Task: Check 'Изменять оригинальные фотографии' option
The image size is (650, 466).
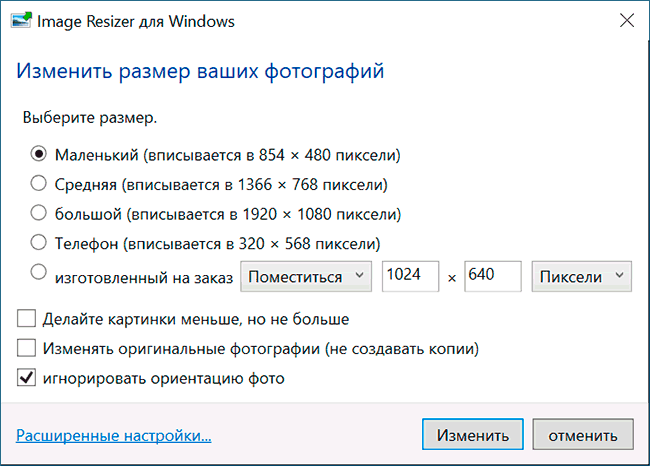Action: (26, 349)
